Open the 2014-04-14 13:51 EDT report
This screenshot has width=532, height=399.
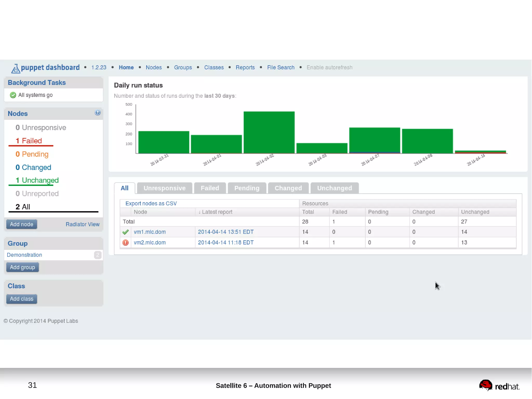pos(226,232)
